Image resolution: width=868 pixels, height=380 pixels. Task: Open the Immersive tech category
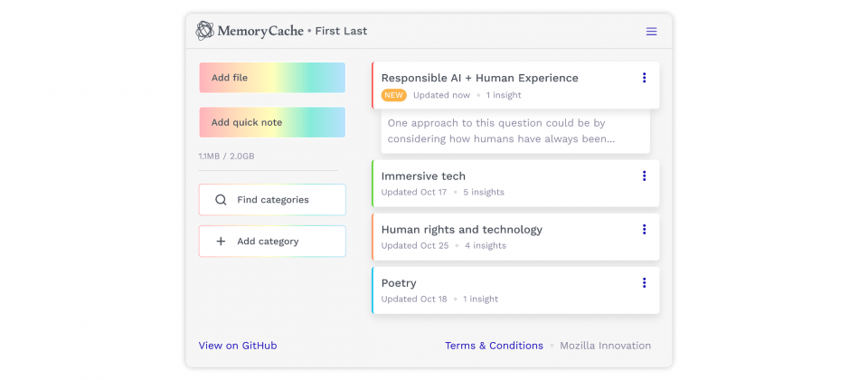pyautogui.click(x=515, y=184)
